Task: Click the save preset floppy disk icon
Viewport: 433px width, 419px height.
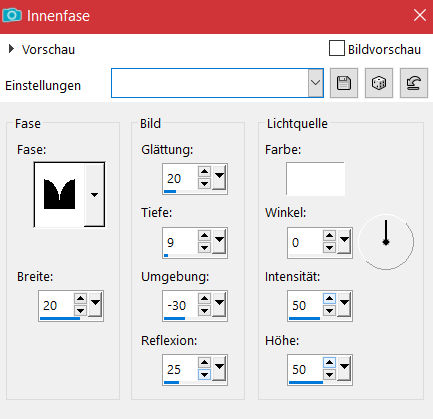Action: [344, 83]
